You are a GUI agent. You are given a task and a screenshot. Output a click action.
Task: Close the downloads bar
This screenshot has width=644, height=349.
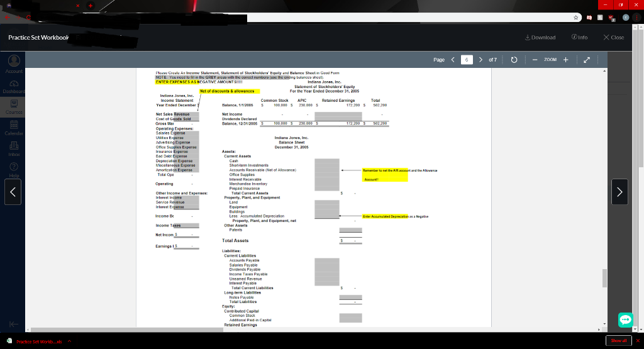click(638, 341)
